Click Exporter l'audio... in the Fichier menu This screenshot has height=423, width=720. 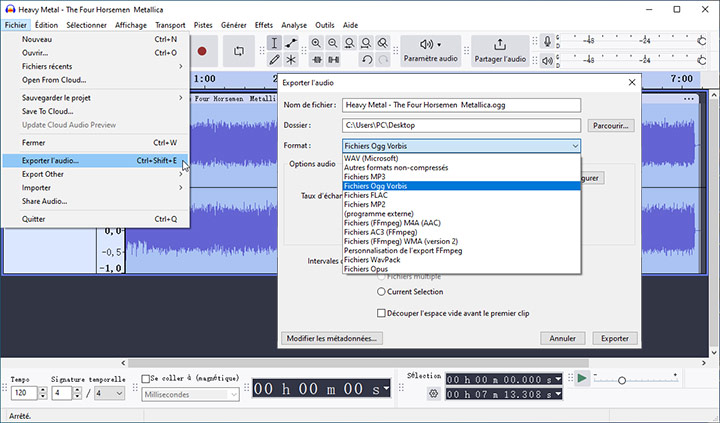click(x=50, y=160)
